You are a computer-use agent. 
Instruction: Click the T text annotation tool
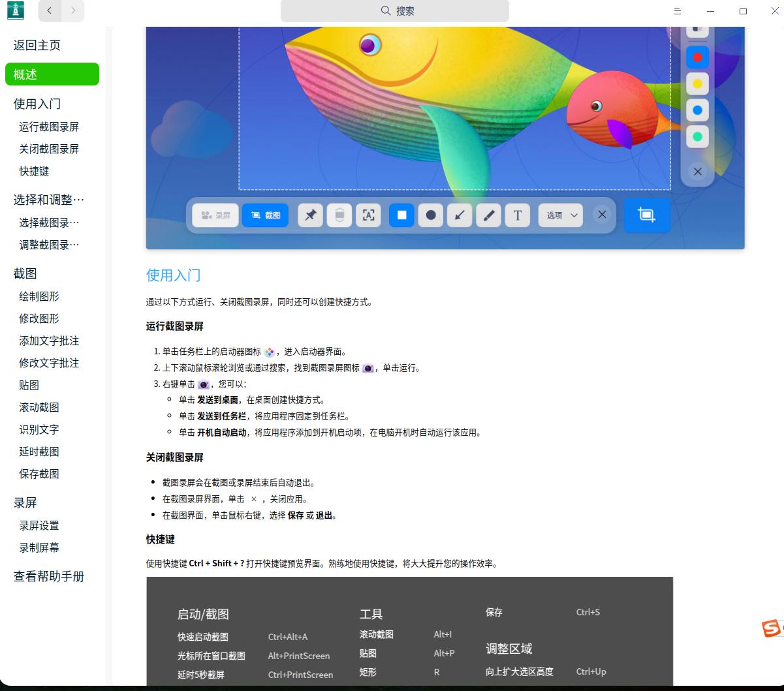(x=517, y=215)
